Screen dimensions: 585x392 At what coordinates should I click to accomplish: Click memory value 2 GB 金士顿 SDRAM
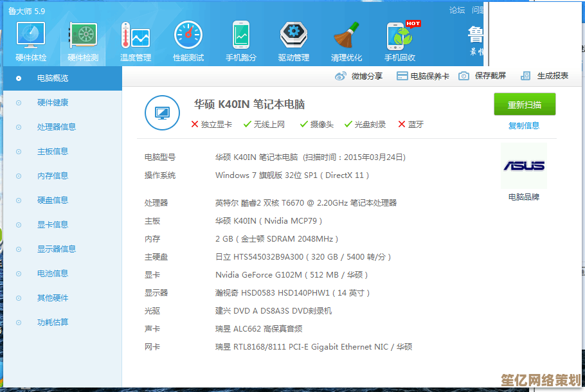[x=277, y=238]
